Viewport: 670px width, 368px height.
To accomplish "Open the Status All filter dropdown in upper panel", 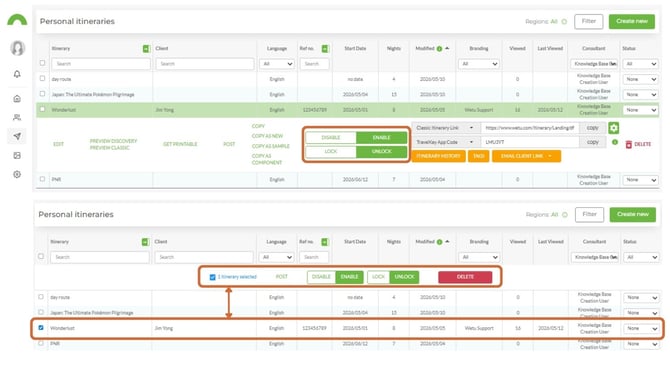I will point(640,64).
